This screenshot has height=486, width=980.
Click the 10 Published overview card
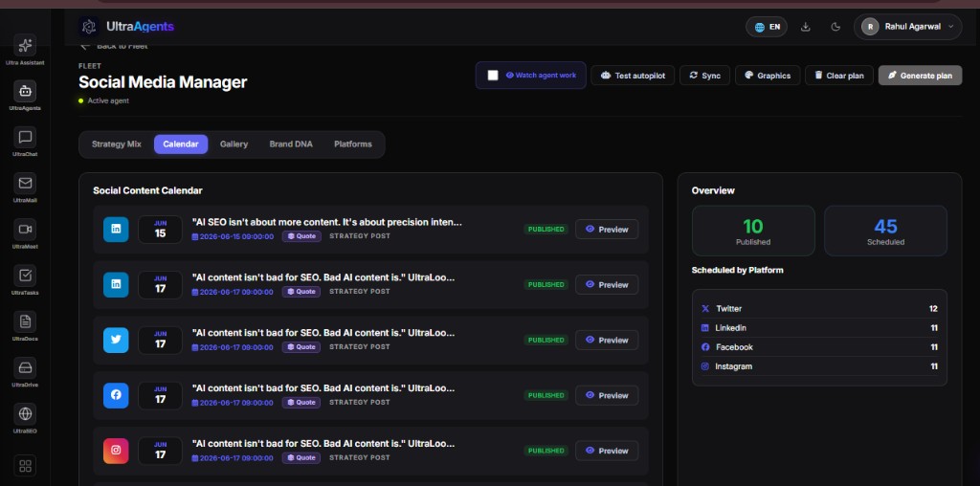pos(753,231)
